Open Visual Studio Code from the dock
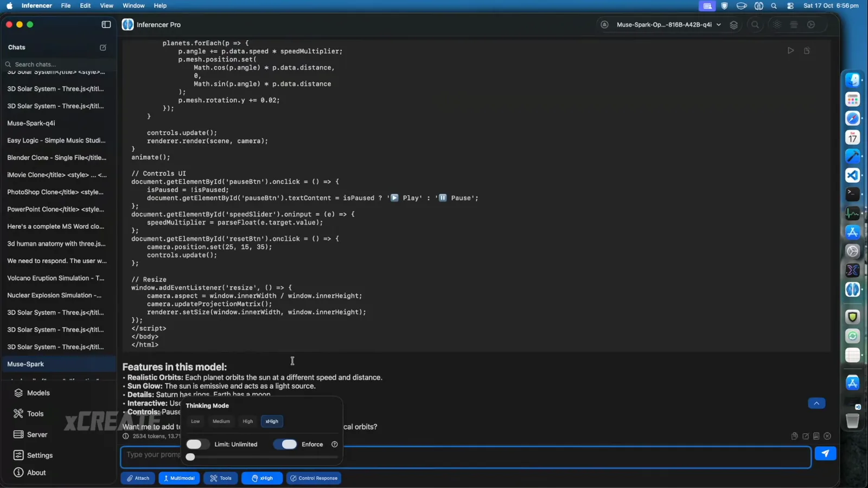This screenshot has width=868, height=488. [852, 175]
